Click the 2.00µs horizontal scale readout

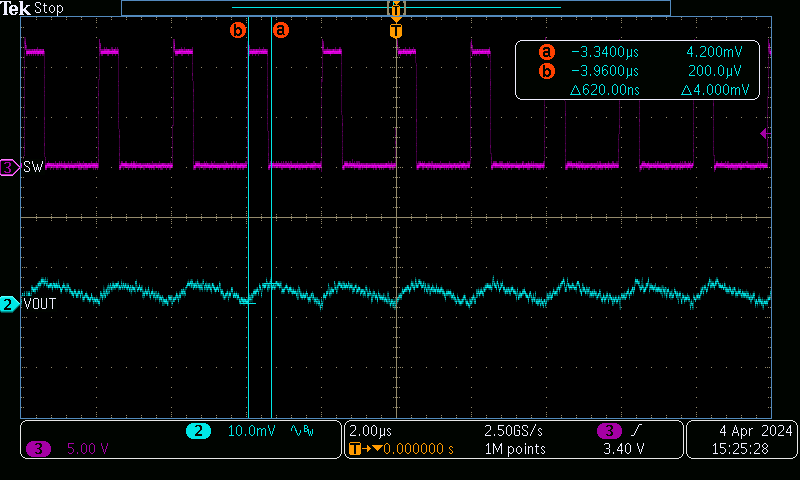pos(371,431)
